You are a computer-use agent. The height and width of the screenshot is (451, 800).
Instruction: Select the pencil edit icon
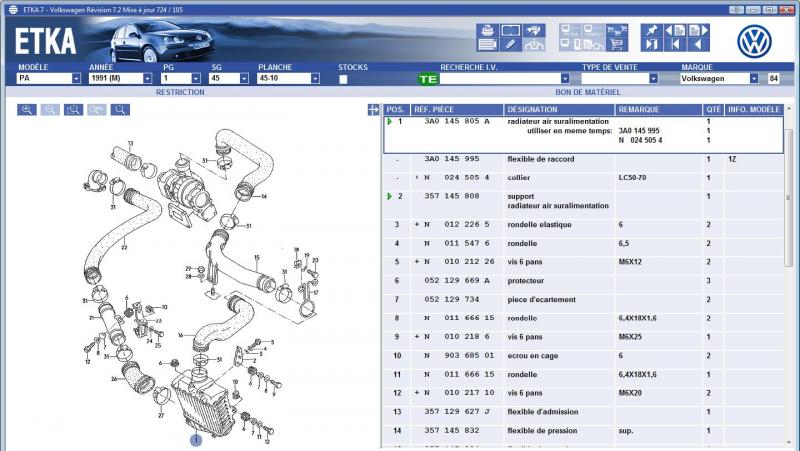click(510, 45)
